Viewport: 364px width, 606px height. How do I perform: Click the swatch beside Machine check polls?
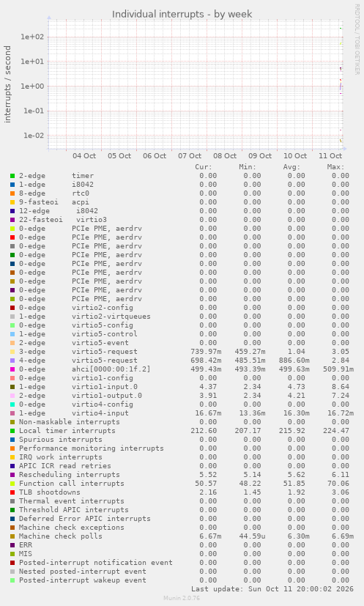(12, 536)
